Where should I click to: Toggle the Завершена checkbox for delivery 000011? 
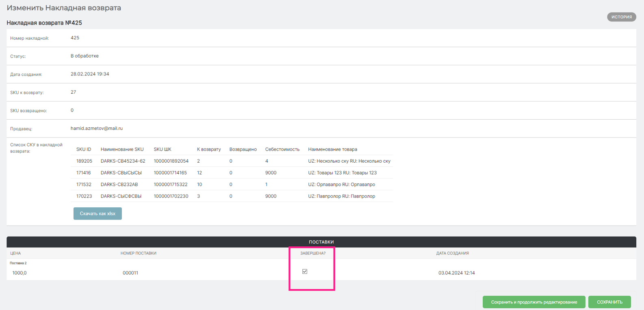[x=305, y=271]
